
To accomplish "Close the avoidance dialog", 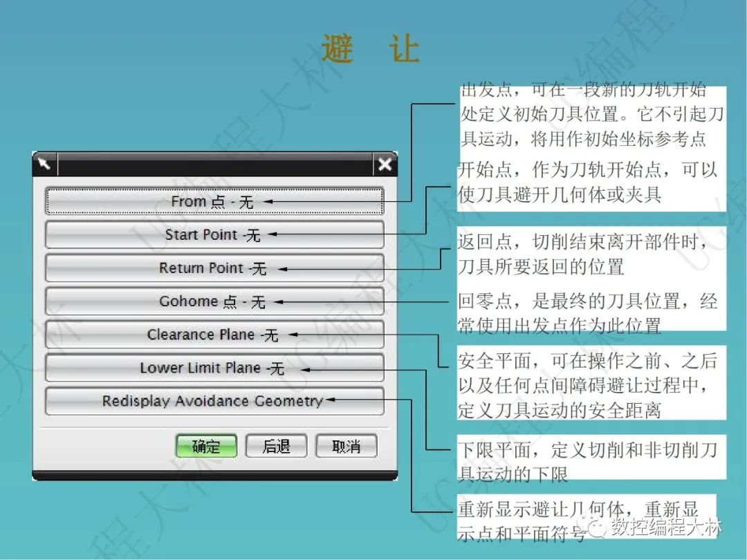I will click(x=385, y=164).
